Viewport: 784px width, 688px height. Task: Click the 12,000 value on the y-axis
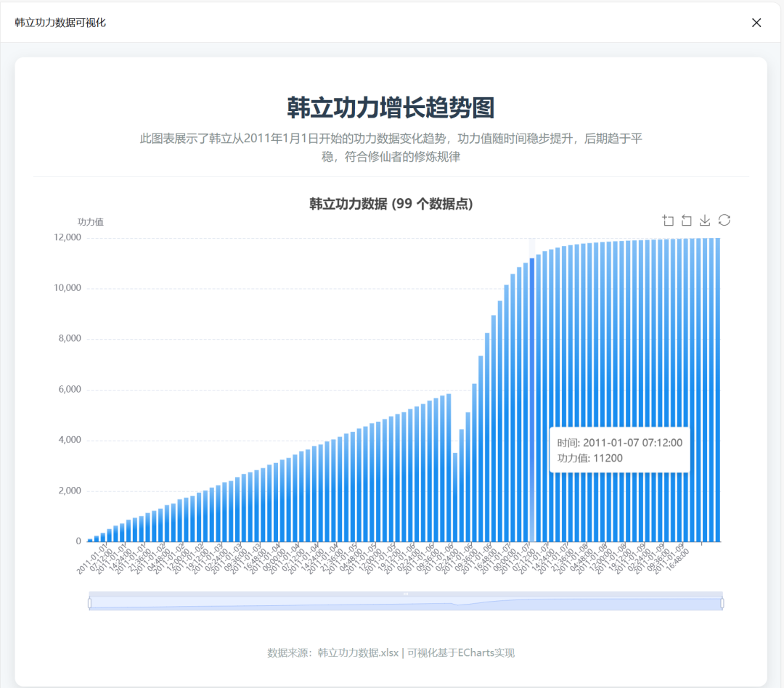click(x=69, y=237)
